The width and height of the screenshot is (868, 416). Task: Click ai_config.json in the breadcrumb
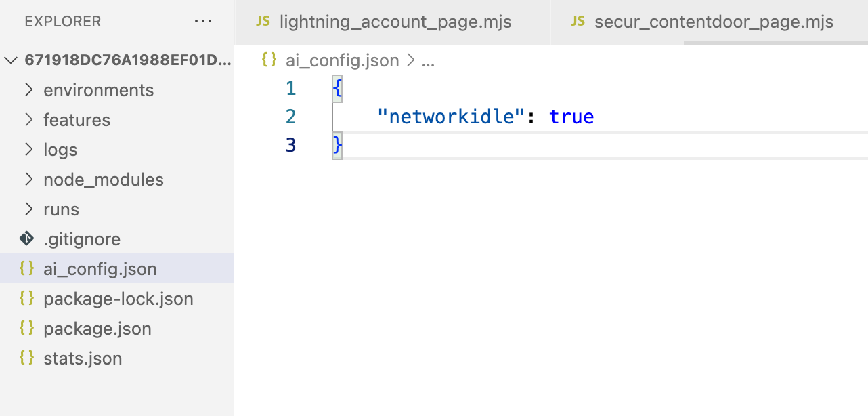pos(342,60)
